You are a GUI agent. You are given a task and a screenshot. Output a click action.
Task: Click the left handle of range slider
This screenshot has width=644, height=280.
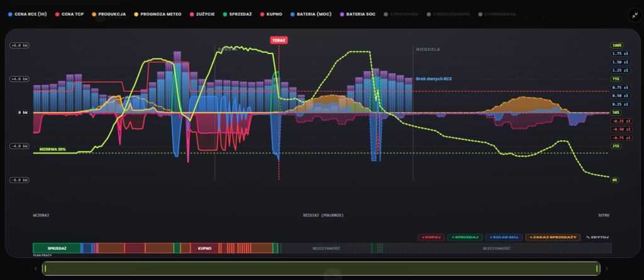coord(45,269)
